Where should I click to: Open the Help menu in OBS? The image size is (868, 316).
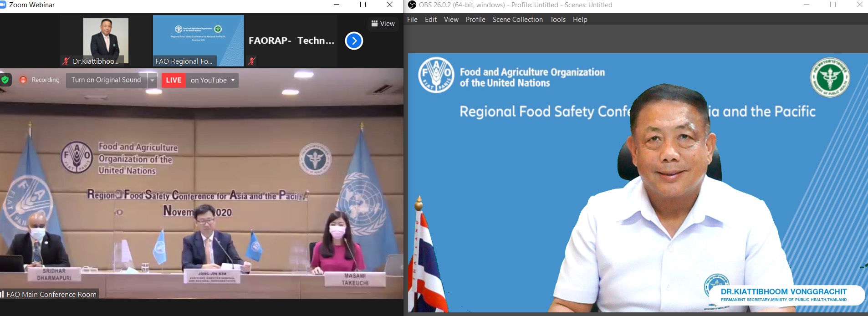click(x=580, y=20)
